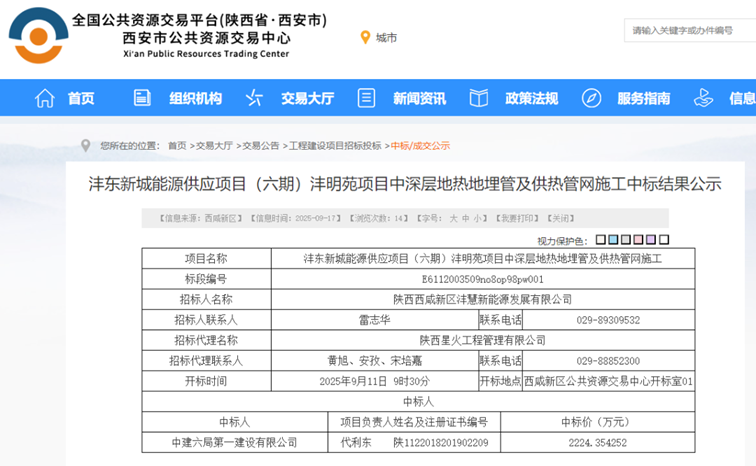The width and height of the screenshot is (756, 466).
Task: Set font size to 大
Action: [x=453, y=217]
